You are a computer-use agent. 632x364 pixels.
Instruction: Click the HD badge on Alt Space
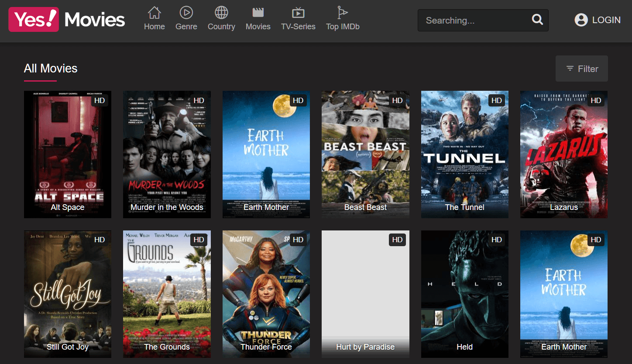pyautogui.click(x=100, y=100)
